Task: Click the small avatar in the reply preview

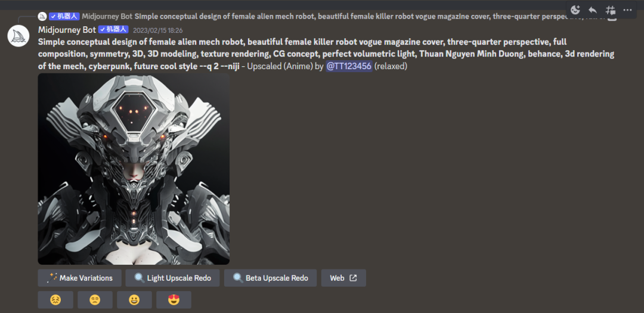Action: [42, 17]
